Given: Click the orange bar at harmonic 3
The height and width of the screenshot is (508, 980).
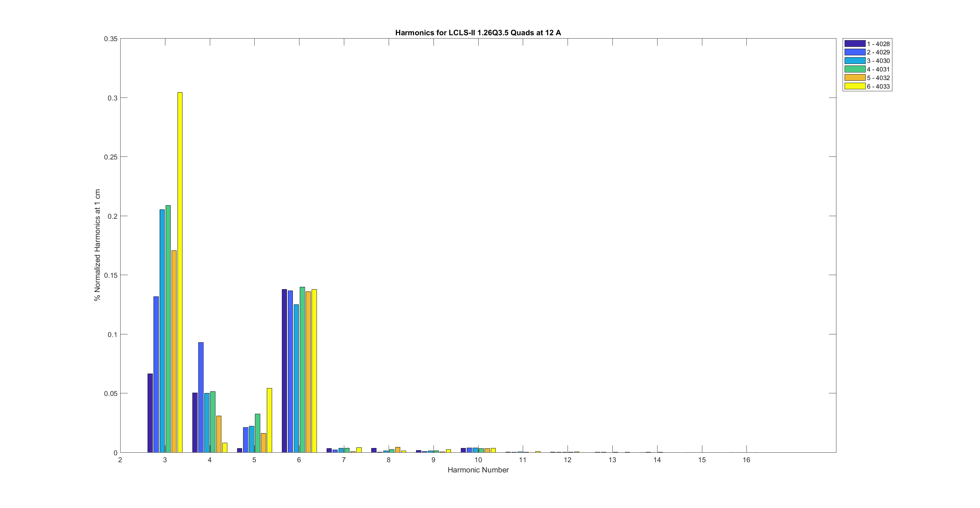Looking at the screenshot, I should pyautogui.click(x=174, y=351).
